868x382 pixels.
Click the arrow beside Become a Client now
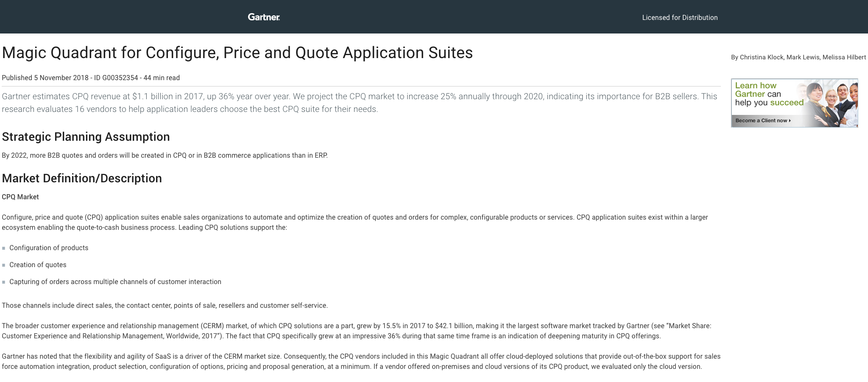coord(790,121)
